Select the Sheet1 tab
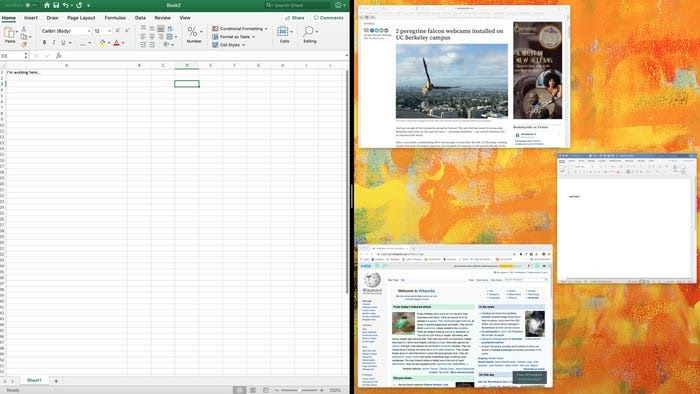 coord(34,381)
